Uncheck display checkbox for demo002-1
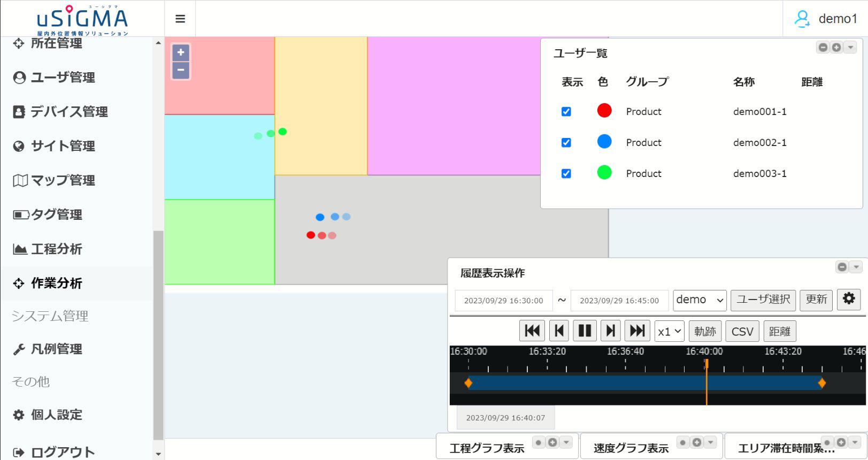This screenshot has height=460, width=868. point(566,142)
